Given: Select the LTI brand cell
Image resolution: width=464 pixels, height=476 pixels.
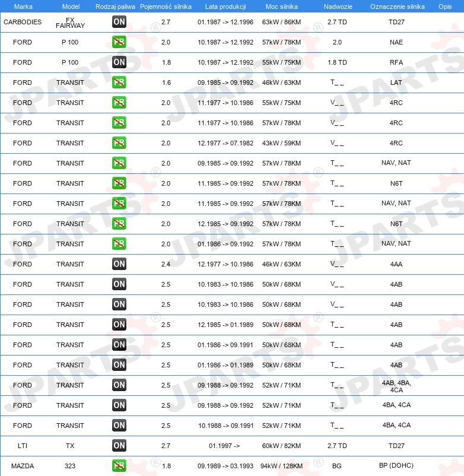Looking at the screenshot, I should coord(23,446).
